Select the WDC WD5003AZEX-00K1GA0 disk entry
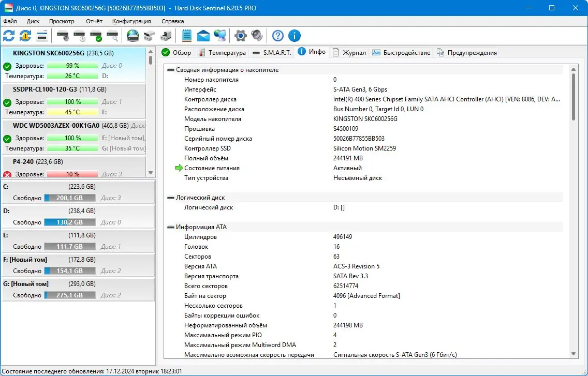588x376 pixels. click(x=73, y=137)
